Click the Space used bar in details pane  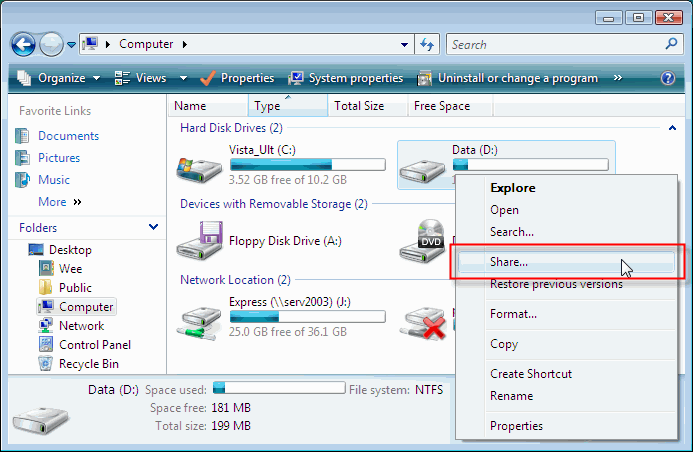click(x=279, y=388)
